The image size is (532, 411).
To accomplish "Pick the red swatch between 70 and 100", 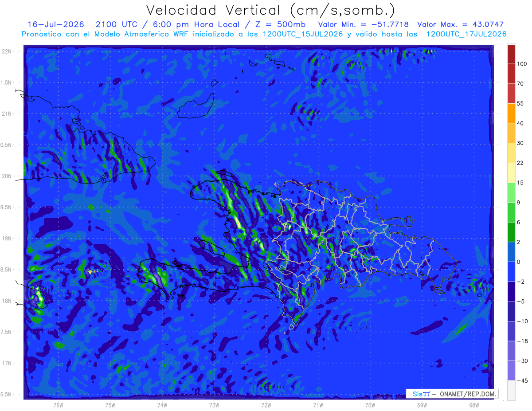I will 511,74.
